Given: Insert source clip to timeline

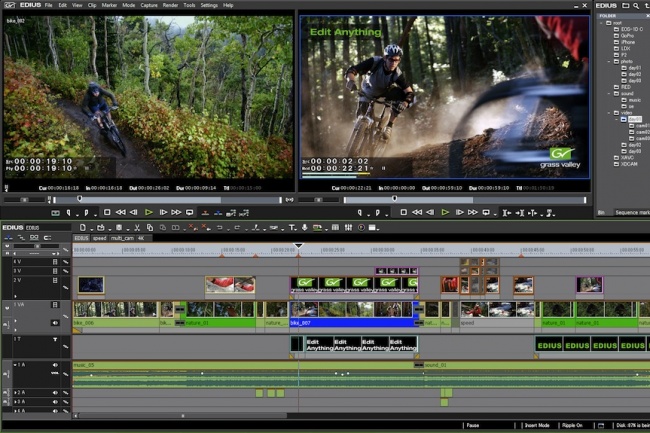Looking at the screenshot, I should click(x=205, y=213).
